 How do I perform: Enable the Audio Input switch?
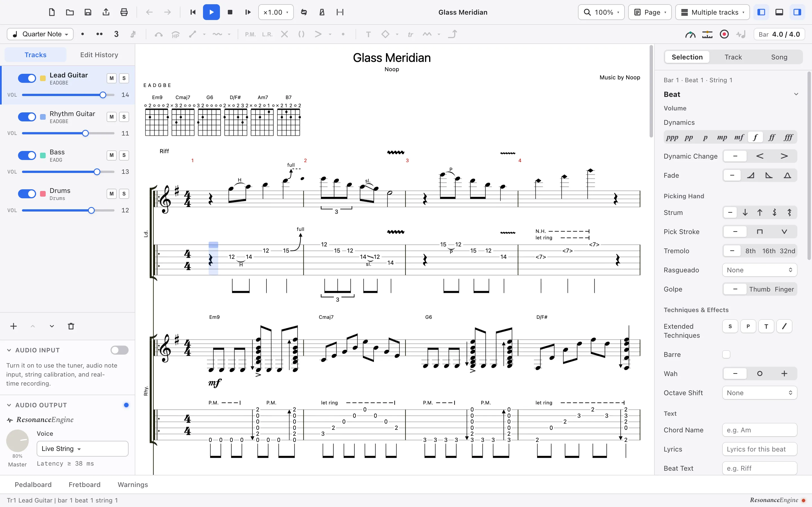(120, 350)
